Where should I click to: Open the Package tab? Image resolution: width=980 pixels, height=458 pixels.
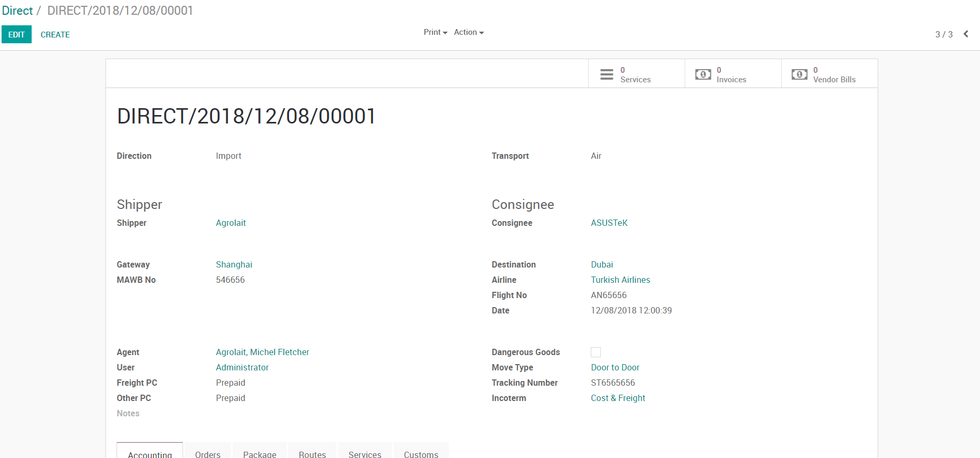pos(260,454)
